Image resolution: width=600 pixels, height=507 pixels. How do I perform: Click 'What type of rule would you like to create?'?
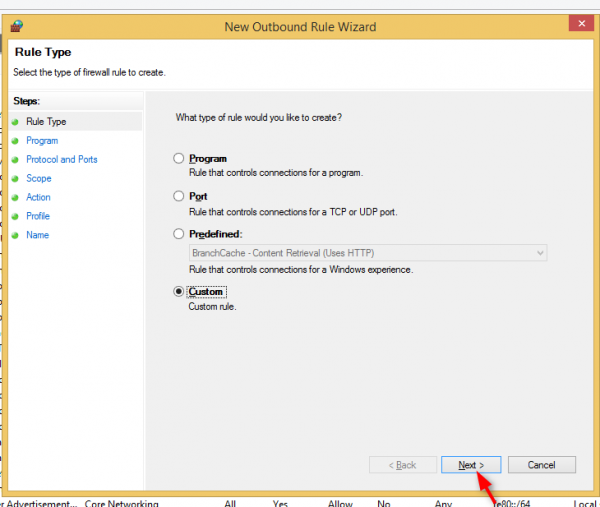point(259,117)
